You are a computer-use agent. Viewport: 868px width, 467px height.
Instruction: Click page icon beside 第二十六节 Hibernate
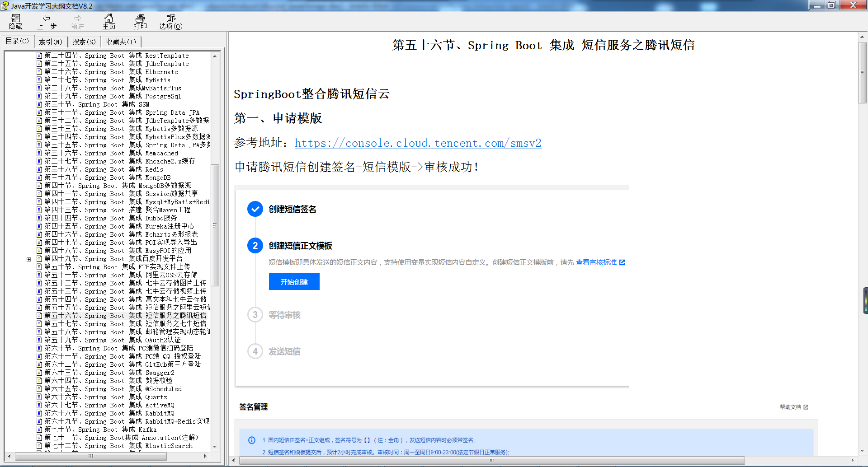click(39, 72)
